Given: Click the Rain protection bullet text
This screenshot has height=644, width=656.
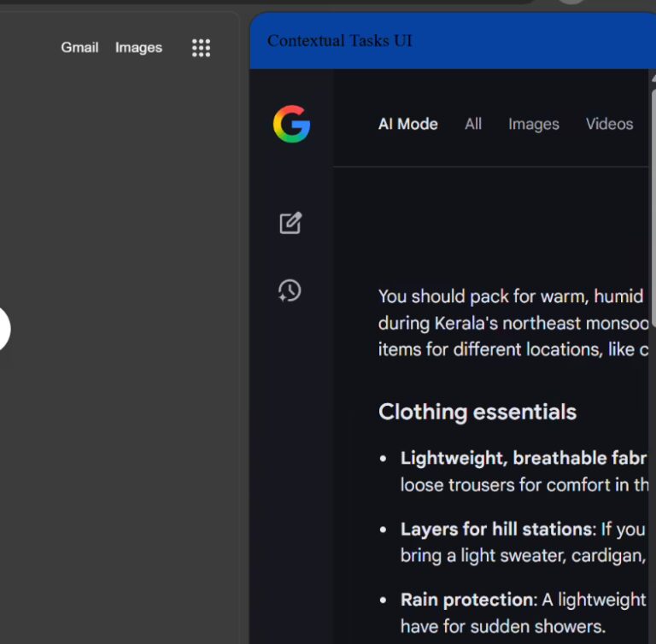Looking at the screenshot, I should pyautogui.click(x=467, y=600).
